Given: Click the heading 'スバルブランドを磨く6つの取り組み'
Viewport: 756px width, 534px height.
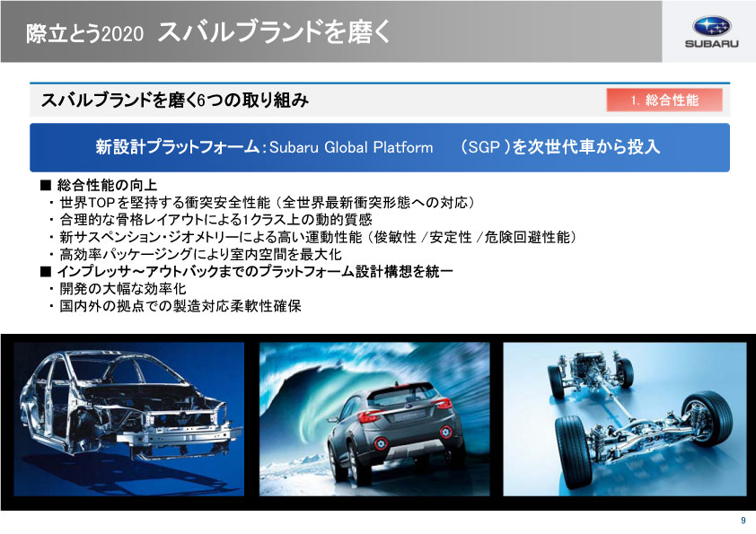Looking at the screenshot, I should [x=174, y=101].
